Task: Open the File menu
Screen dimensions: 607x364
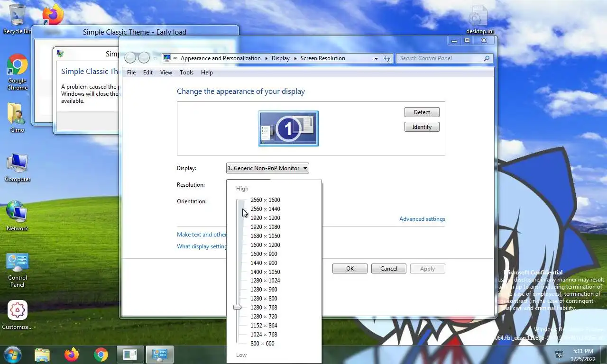Action: (x=131, y=73)
